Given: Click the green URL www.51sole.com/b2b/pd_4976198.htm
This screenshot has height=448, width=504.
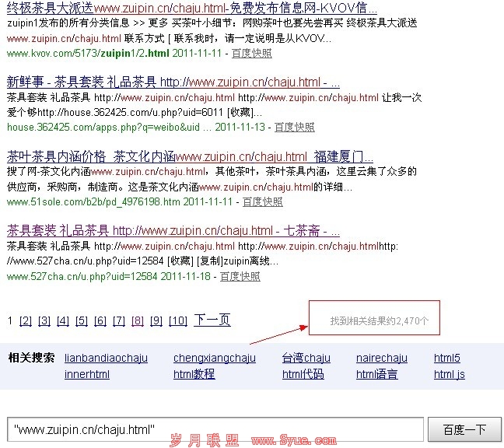Looking at the screenshot, I should click(x=93, y=201).
